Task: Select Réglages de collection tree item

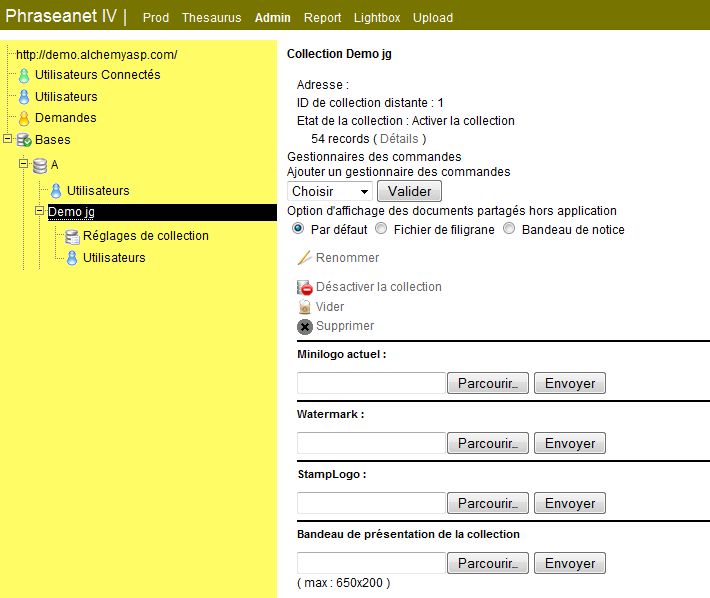Action: pyautogui.click(x=146, y=235)
